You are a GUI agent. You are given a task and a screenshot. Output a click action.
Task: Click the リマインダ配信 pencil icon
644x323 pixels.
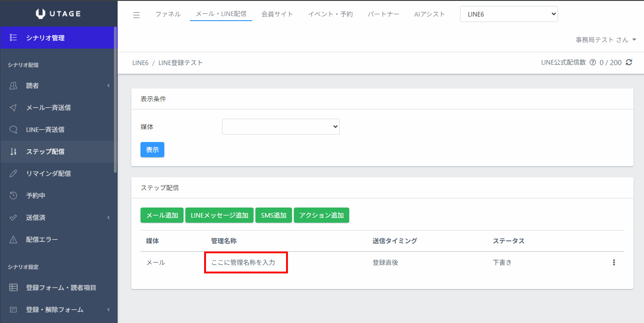coord(13,174)
